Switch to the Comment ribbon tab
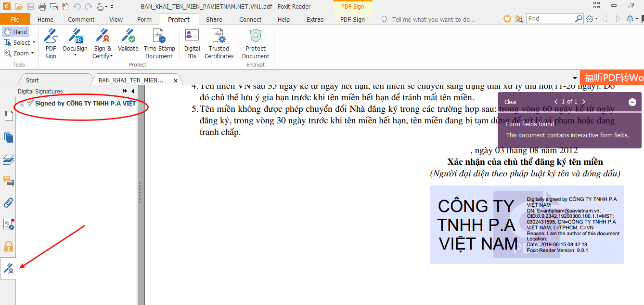This screenshot has width=644, height=305. [x=81, y=19]
